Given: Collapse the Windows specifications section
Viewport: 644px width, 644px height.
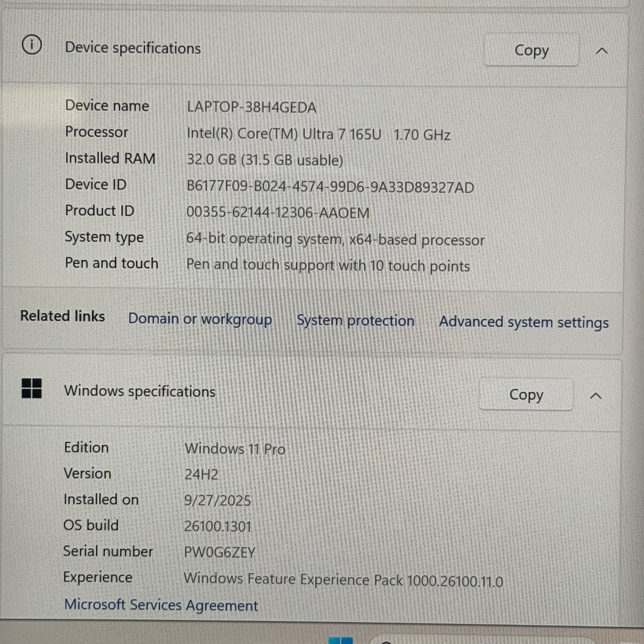Looking at the screenshot, I should point(596,395).
